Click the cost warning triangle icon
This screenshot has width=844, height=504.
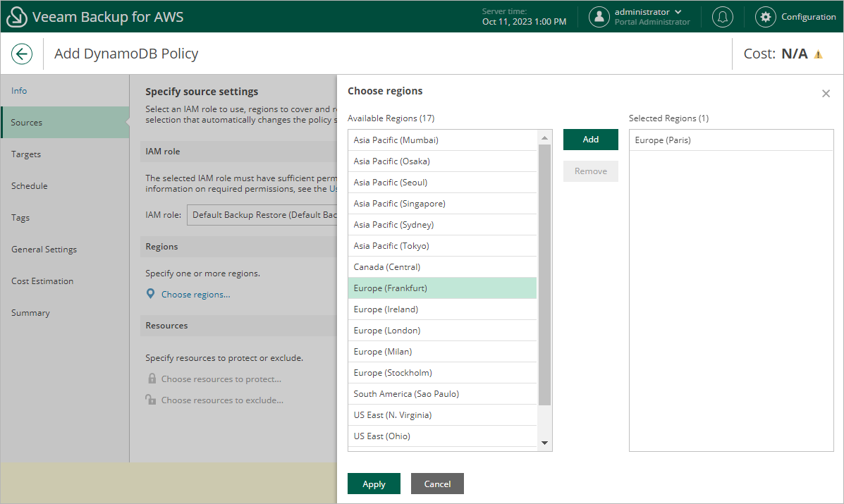pos(818,54)
